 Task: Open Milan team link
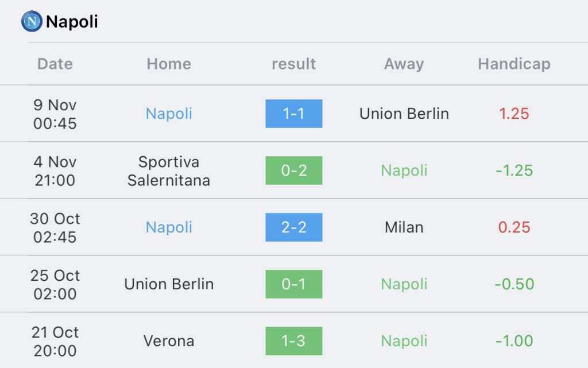point(404,227)
